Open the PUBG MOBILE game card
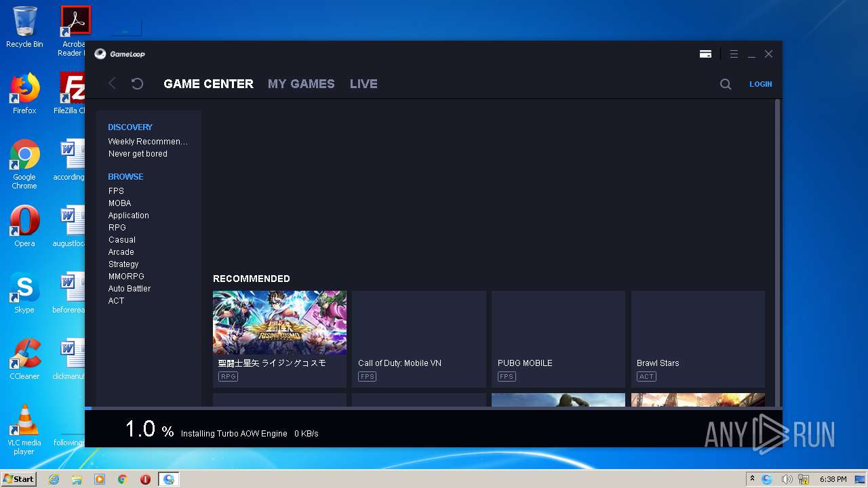Viewport: 868px width, 488px height. tap(558, 339)
